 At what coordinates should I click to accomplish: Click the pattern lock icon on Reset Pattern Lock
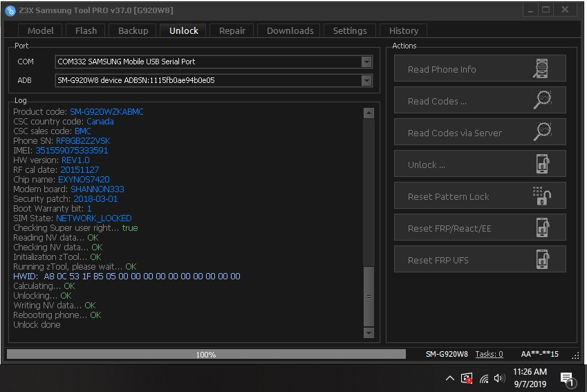click(541, 196)
